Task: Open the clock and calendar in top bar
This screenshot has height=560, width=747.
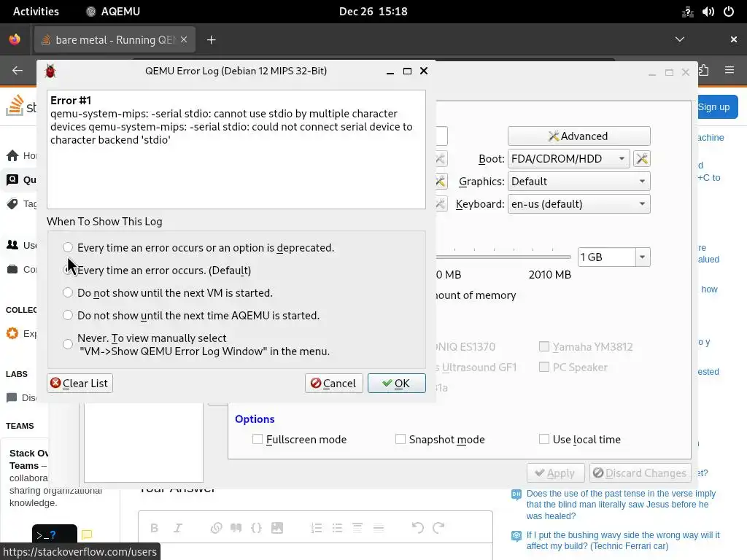Action: coord(373,12)
